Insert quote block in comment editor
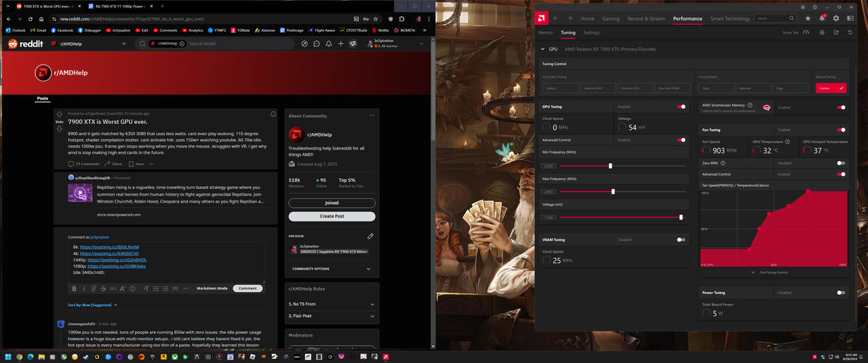Viewport: 868px width, 363px height. (175, 289)
